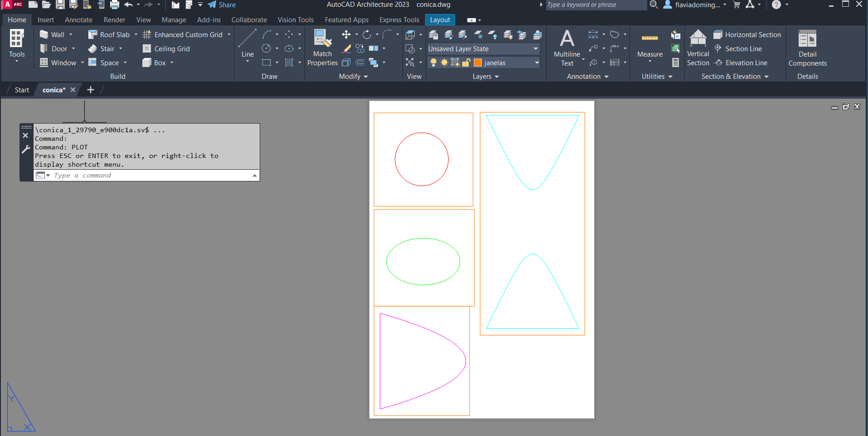Open the Quick Calculator icon
Viewport: 868px width, 436px height.
click(675, 63)
